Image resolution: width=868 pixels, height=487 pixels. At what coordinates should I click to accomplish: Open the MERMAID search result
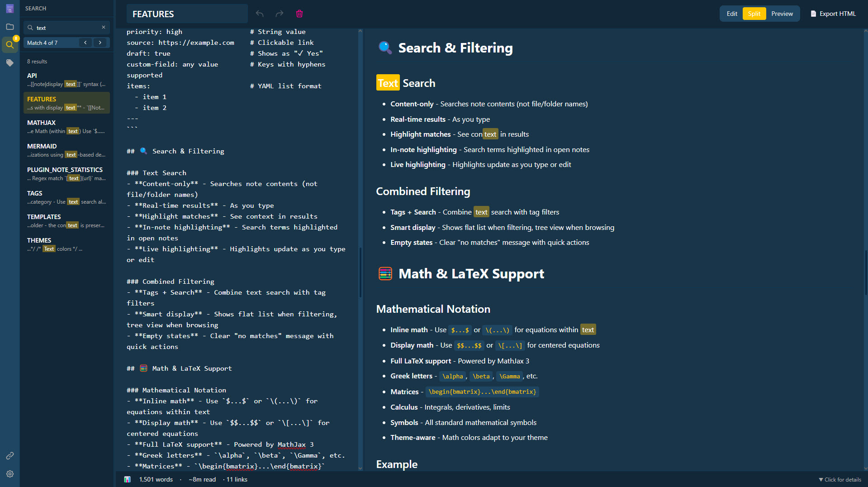(66, 150)
